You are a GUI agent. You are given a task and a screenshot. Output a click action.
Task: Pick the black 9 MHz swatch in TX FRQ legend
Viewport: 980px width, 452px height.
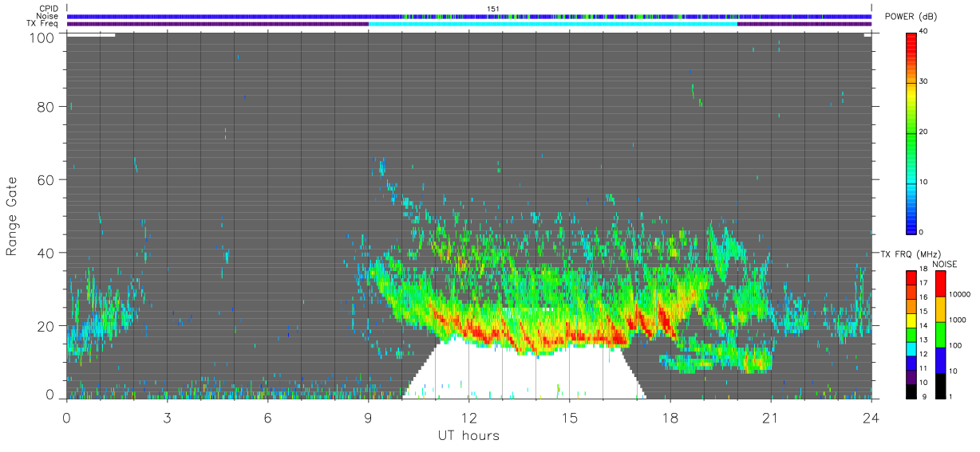click(x=911, y=392)
